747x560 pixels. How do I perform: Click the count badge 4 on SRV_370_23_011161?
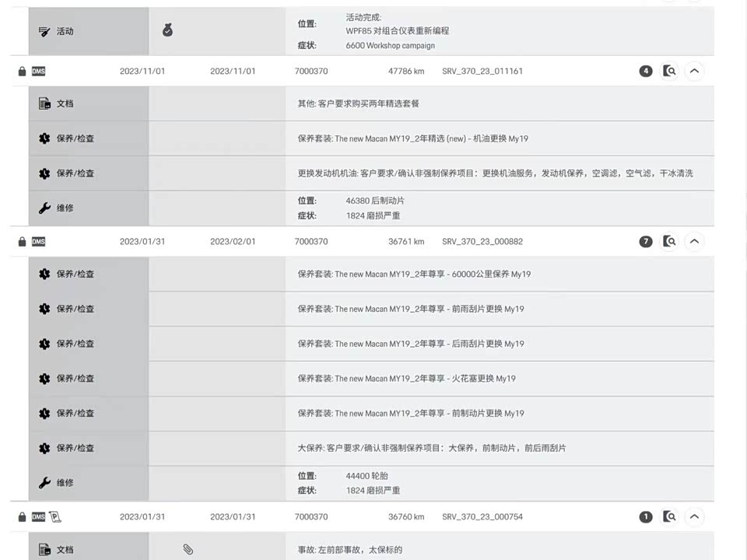[646, 71]
